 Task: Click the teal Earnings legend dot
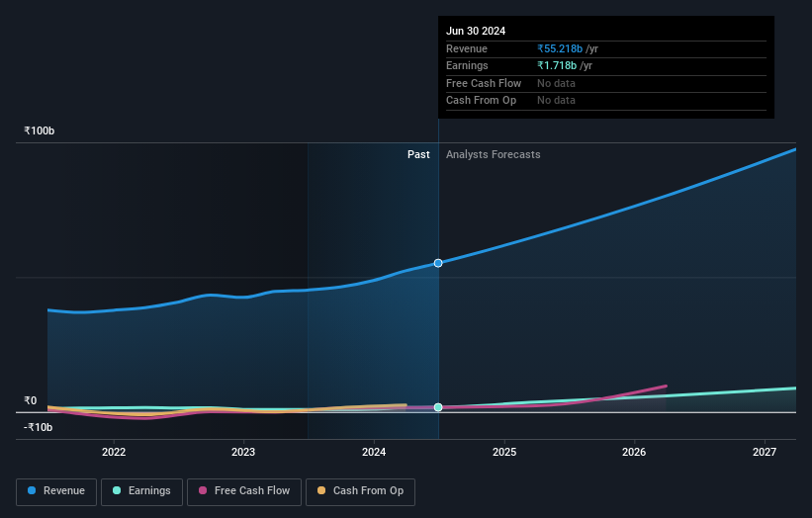tap(117, 490)
